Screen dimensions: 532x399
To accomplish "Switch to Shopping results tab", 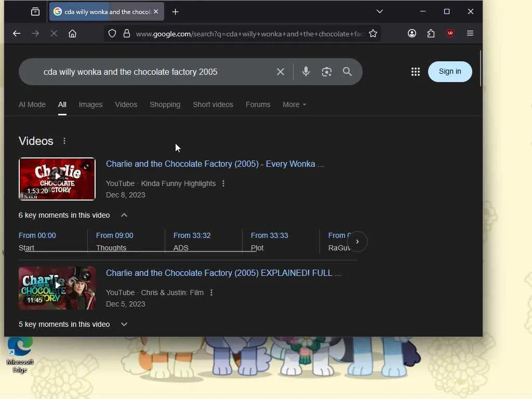I will [165, 104].
